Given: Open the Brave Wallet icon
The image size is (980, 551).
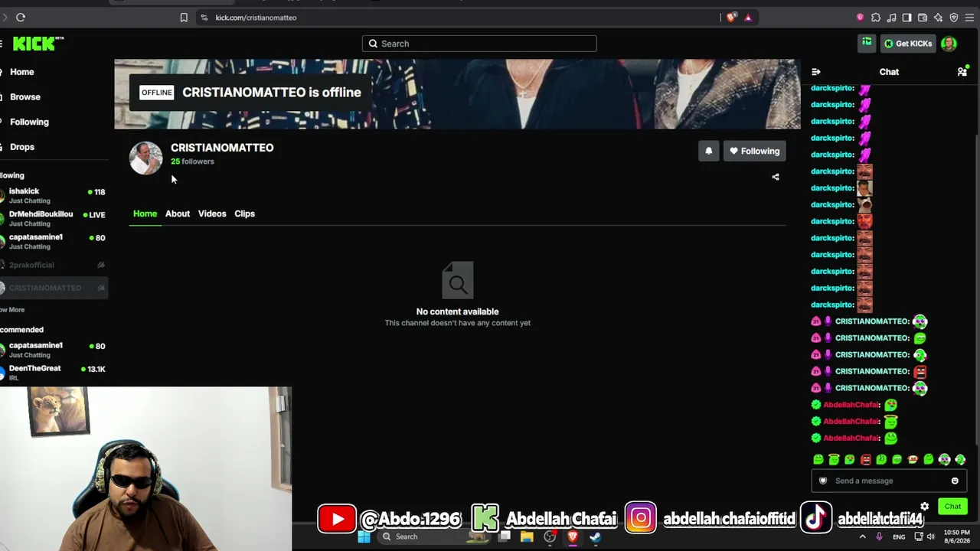Looking at the screenshot, I should [x=923, y=18].
